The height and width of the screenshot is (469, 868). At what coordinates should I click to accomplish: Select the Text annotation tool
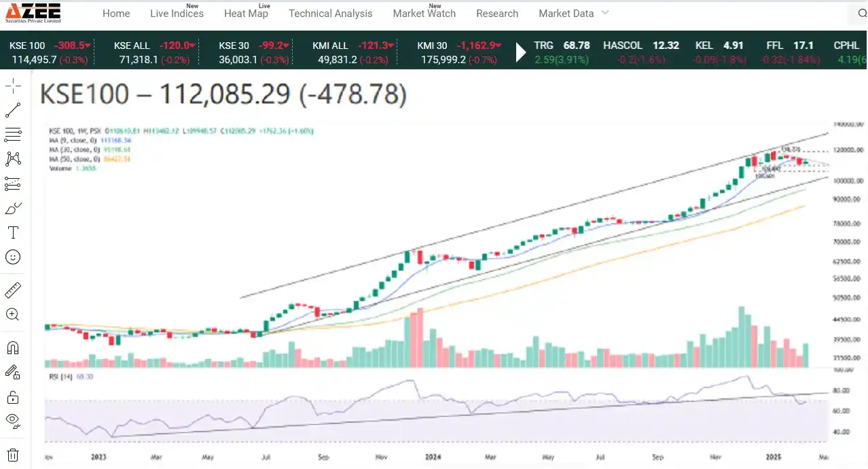(13, 232)
